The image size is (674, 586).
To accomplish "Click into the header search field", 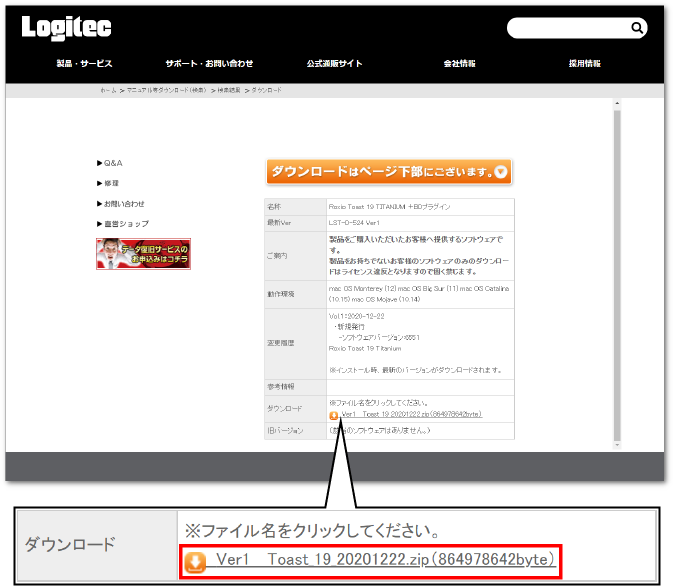I will (x=568, y=28).
